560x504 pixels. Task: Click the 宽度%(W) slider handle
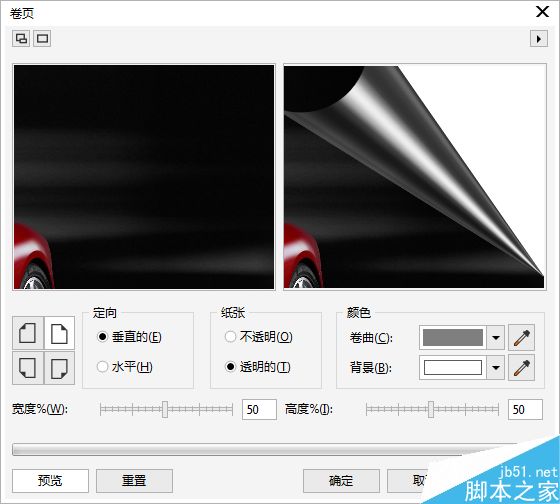pos(165,409)
